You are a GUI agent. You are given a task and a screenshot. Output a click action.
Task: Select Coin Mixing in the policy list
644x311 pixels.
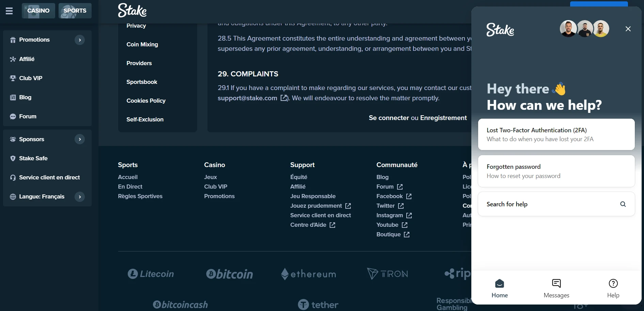click(142, 44)
